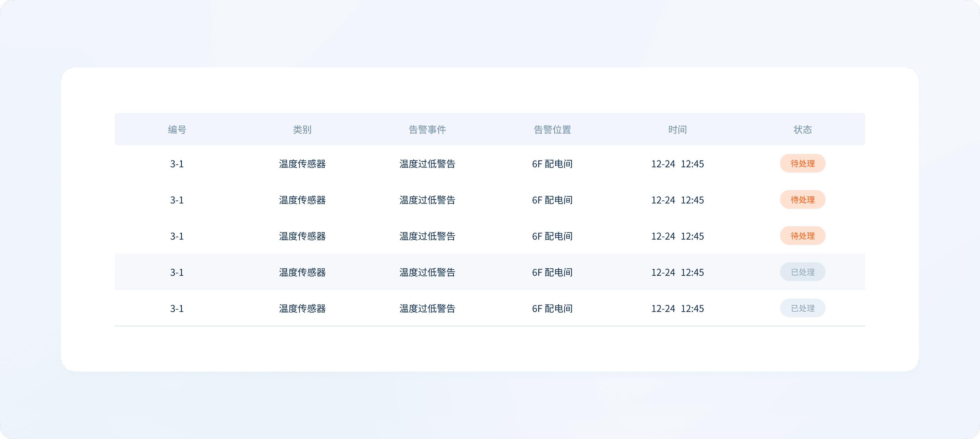Click the 告警事件 column header
980x439 pixels.
pos(427,130)
